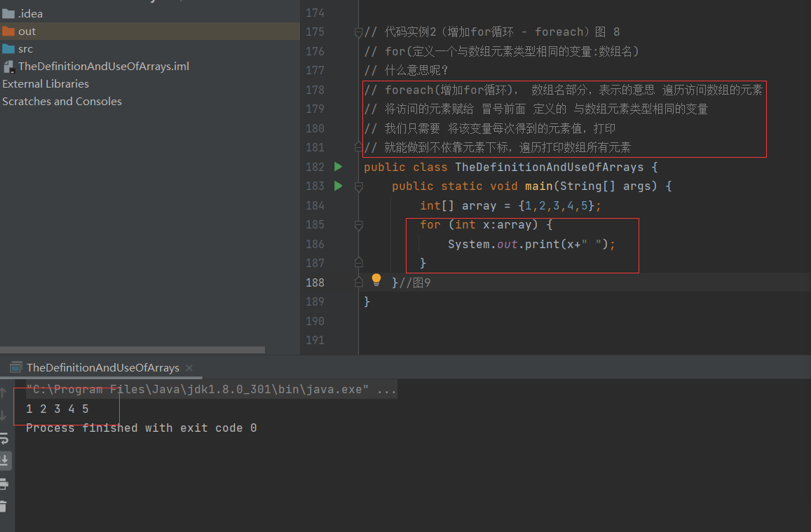Select the src folder label
This screenshot has width=811, height=532.
click(x=25, y=49)
